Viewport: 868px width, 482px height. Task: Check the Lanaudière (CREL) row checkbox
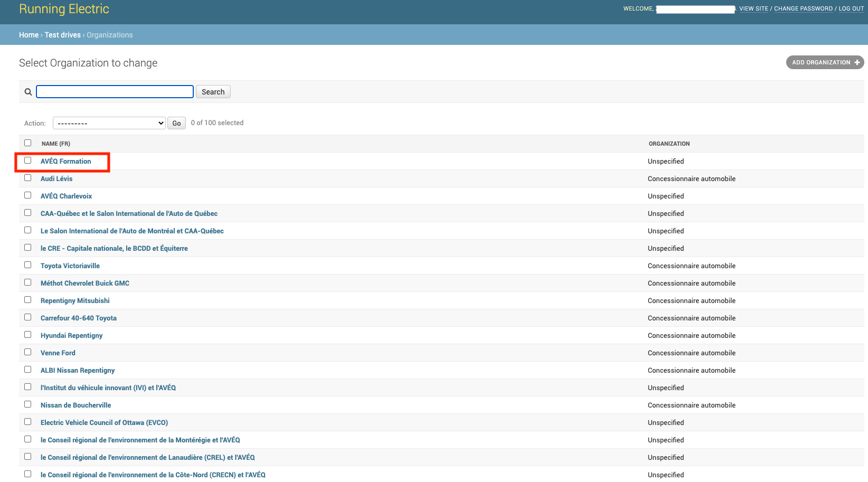coord(28,457)
